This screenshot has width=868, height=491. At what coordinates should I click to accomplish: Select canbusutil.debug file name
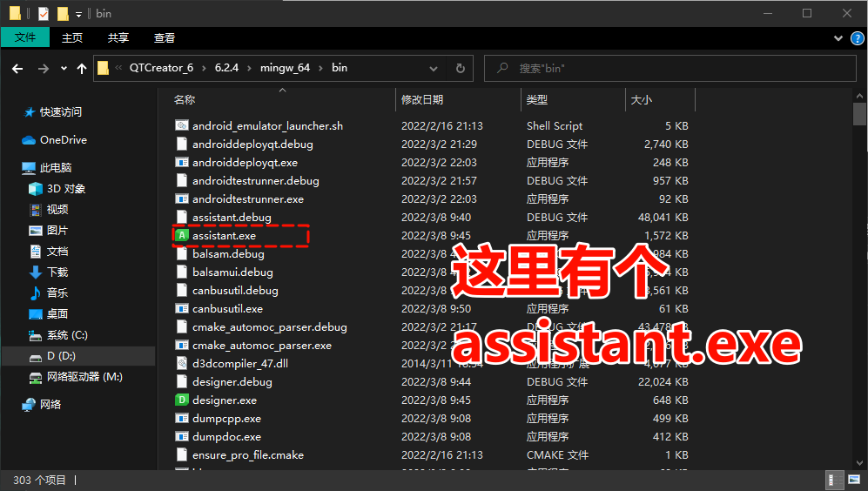click(235, 290)
